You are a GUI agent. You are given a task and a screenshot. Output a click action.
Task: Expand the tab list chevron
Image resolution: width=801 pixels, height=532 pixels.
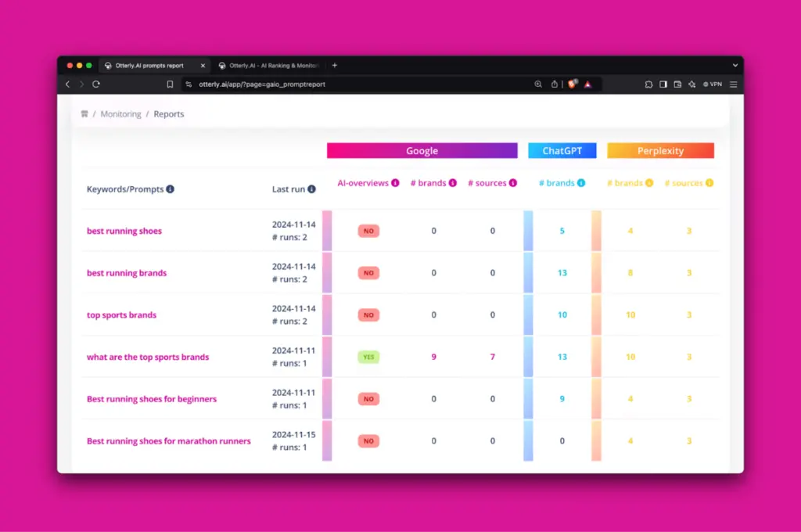[735, 66]
